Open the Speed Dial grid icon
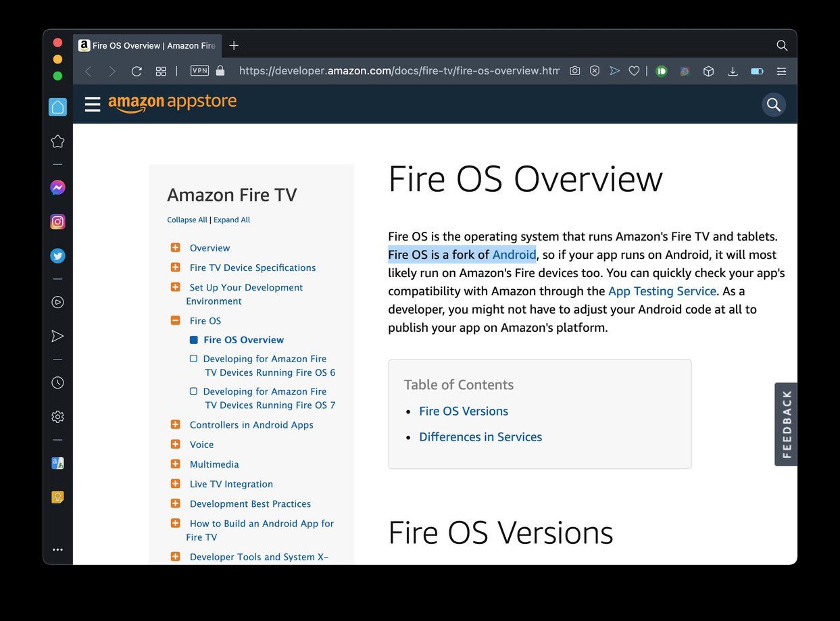Image resolution: width=840 pixels, height=621 pixels. point(161,71)
